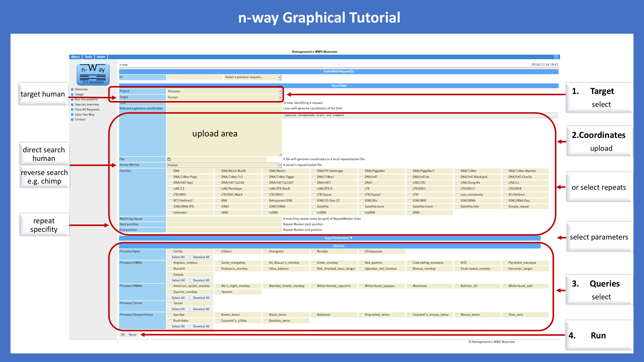Check the DNA/hAT-Charlie checkbox
Viewport: 644px width, 362px height.
tap(505, 177)
